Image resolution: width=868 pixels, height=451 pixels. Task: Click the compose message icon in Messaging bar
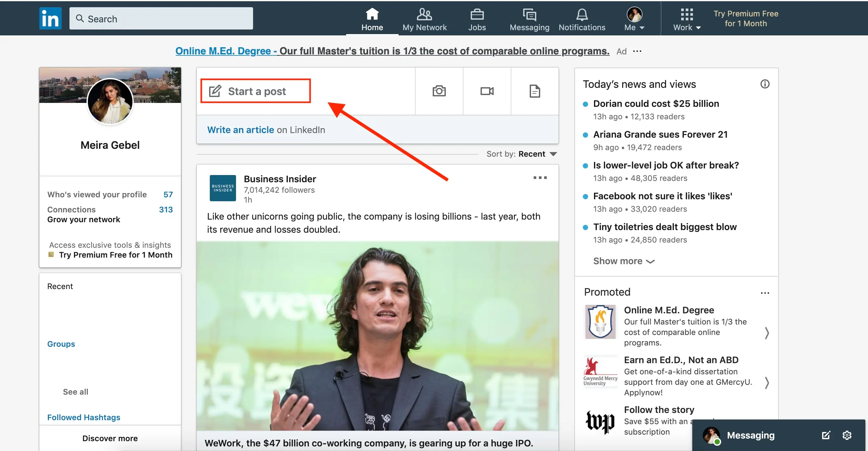click(x=825, y=435)
